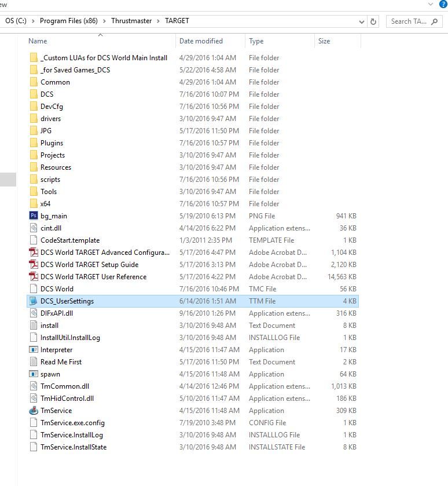Click the help question mark icon
The image size is (448, 486).
click(x=443, y=4)
